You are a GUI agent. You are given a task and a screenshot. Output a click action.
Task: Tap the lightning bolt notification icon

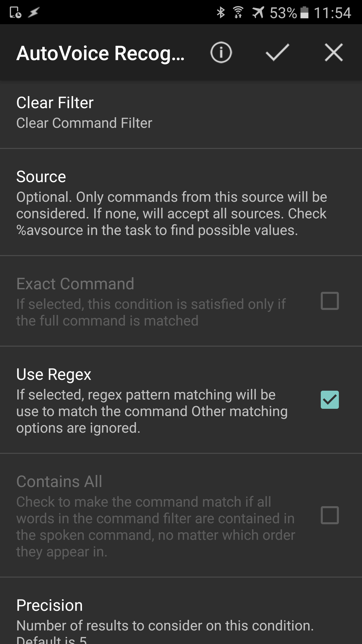click(33, 12)
